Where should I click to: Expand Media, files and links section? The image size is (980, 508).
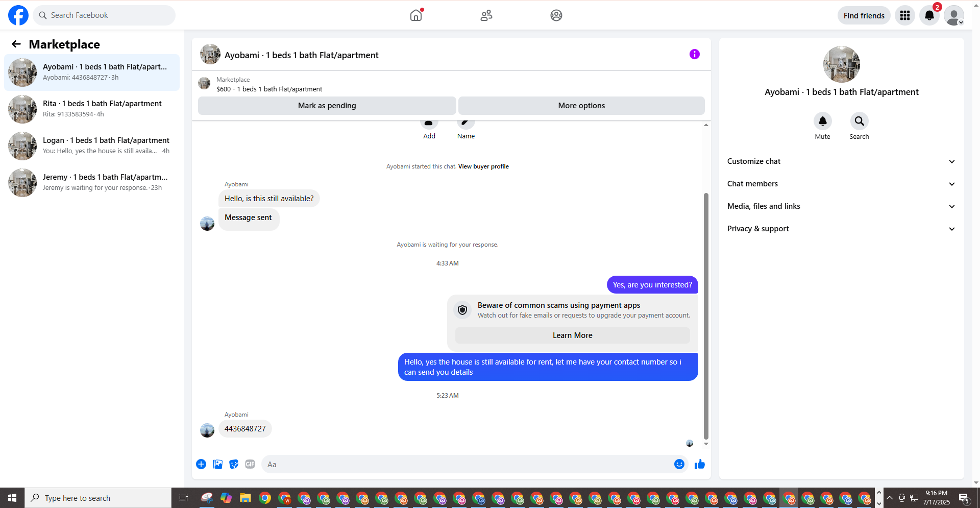click(842, 206)
